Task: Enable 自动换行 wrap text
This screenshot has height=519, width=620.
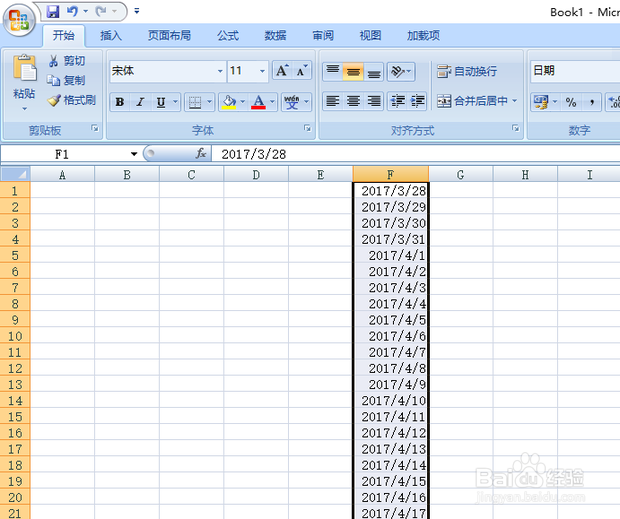Action: tap(467, 72)
